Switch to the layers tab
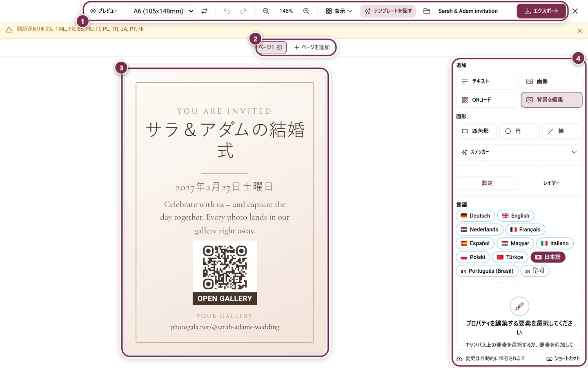 coord(551,183)
